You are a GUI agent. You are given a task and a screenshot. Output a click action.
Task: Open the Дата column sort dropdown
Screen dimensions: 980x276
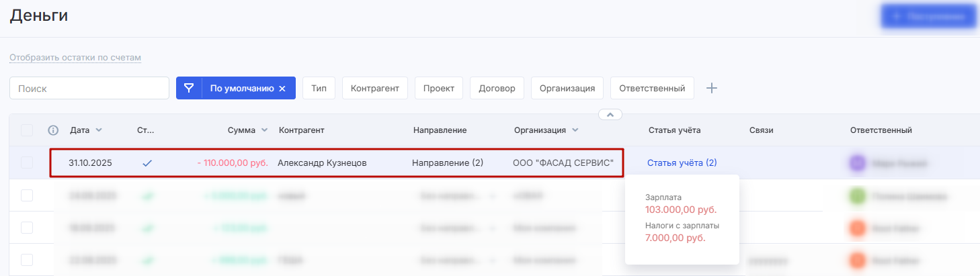tap(99, 130)
